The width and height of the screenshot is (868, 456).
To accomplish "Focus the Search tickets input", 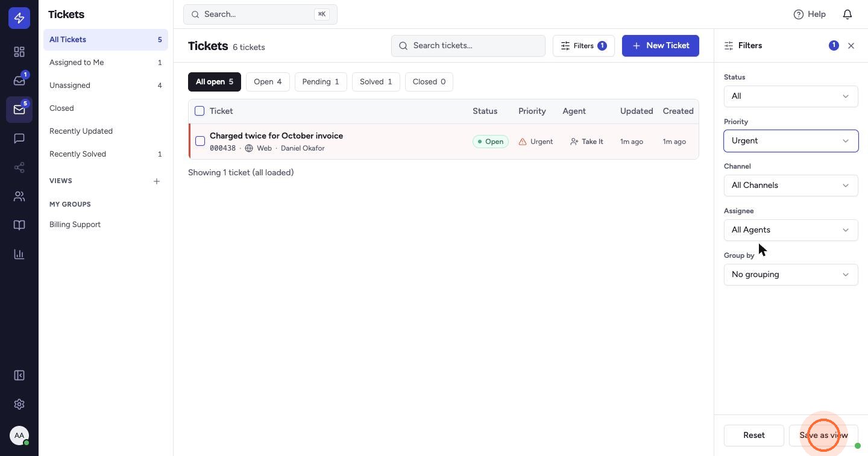I will click(468, 46).
